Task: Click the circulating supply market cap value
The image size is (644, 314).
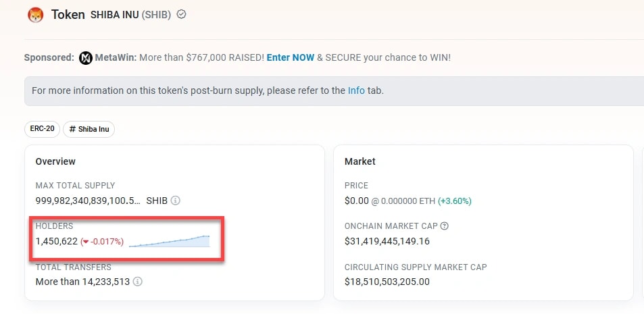Action: 387,282
